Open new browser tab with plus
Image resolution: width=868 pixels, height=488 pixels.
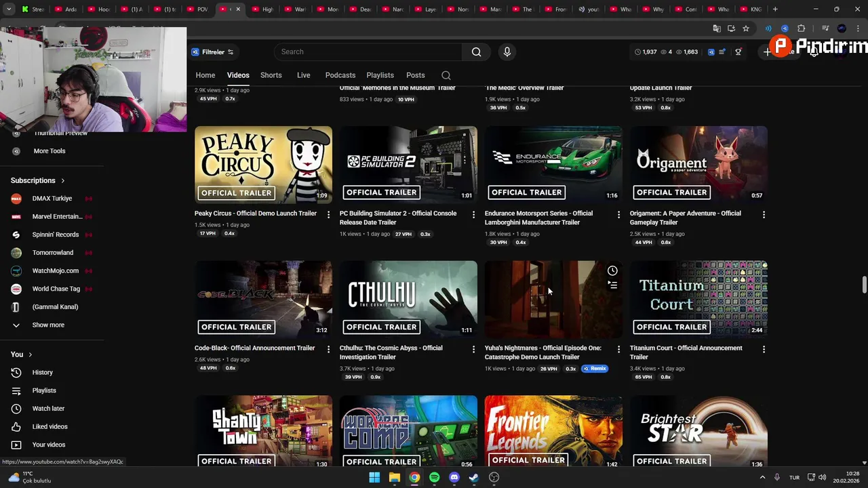pyautogui.click(x=775, y=9)
